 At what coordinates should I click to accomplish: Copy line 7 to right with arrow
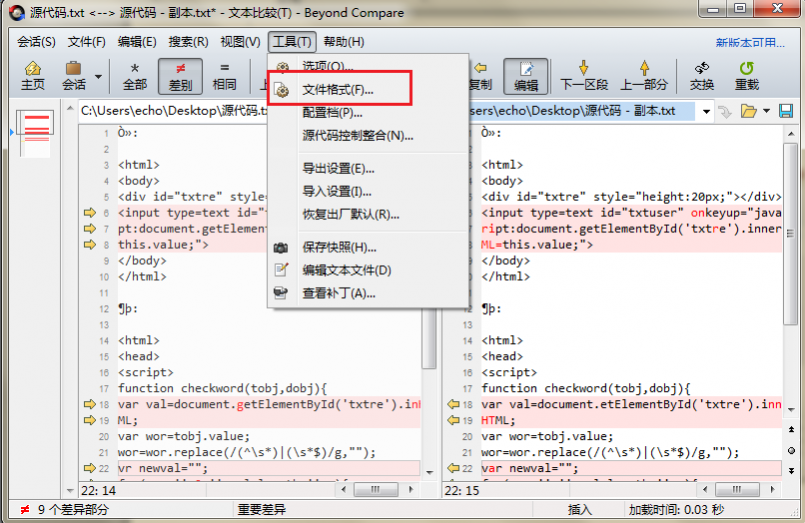tap(90, 228)
